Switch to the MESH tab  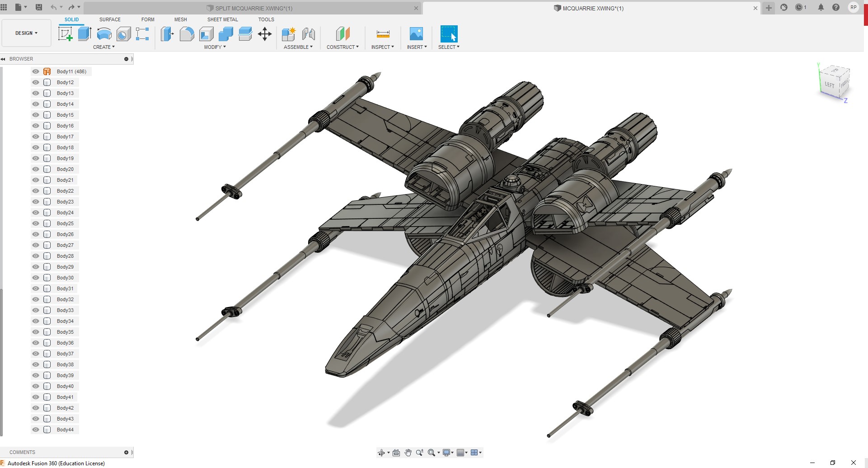[x=181, y=19]
